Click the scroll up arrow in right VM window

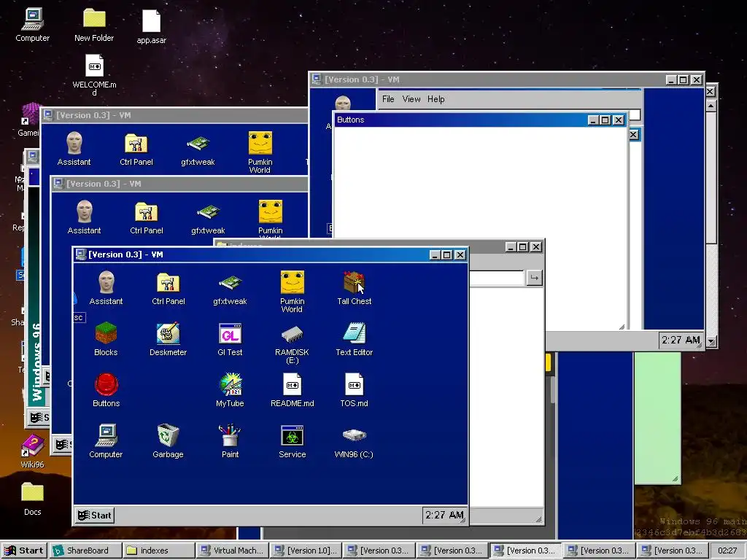tap(711, 105)
